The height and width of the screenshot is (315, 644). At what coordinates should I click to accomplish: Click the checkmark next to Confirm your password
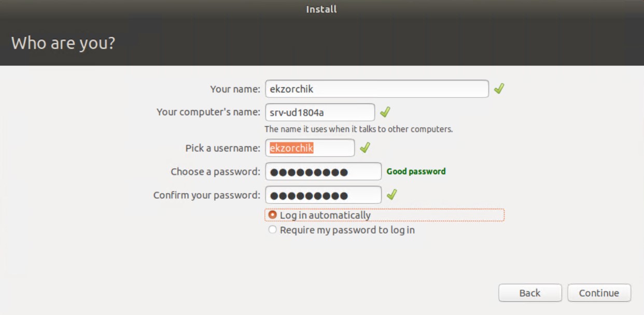tap(392, 195)
